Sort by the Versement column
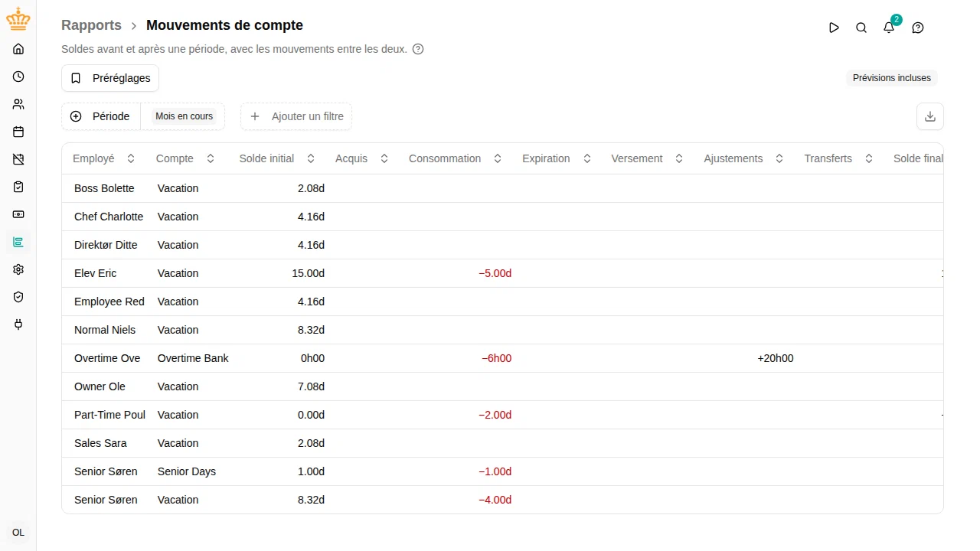The image size is (980, 551). (x=647, y=158)
